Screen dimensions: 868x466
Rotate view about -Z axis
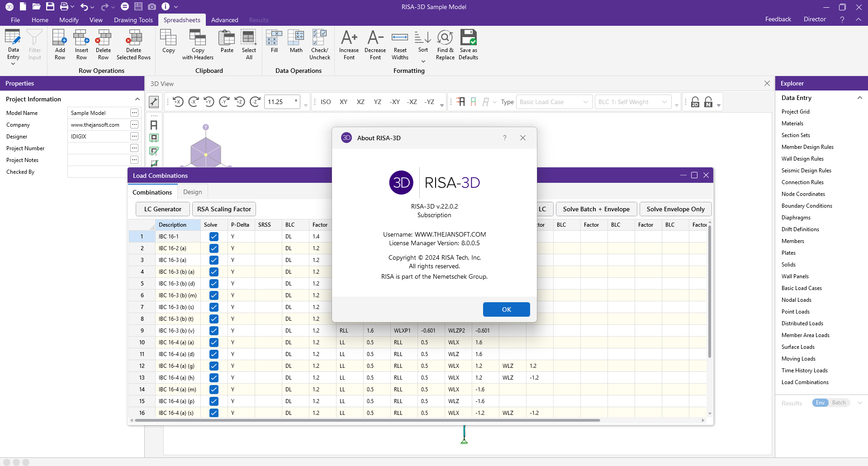[x=255, y=102]
